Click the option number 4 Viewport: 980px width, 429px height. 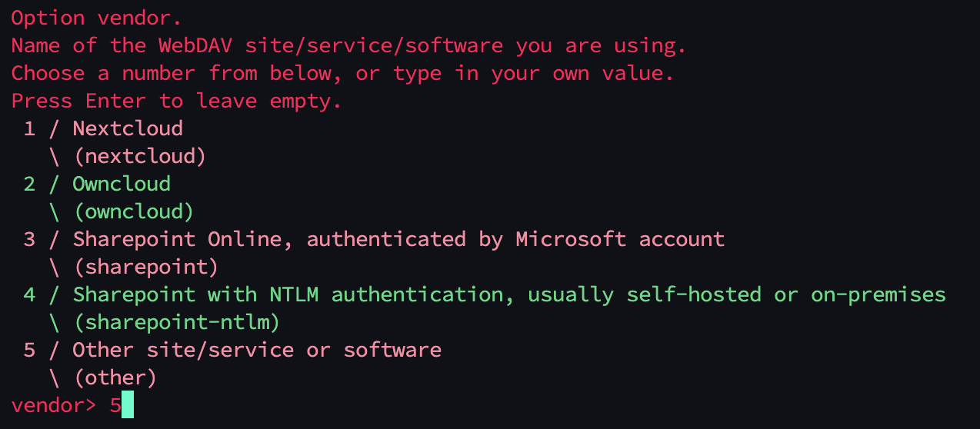tap(29, 294)
